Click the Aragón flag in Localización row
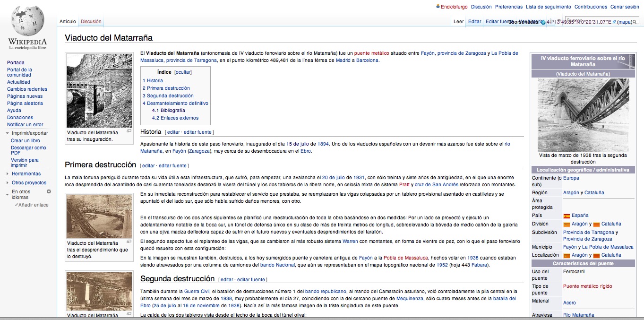644x320 pixels. pos(567,255)
